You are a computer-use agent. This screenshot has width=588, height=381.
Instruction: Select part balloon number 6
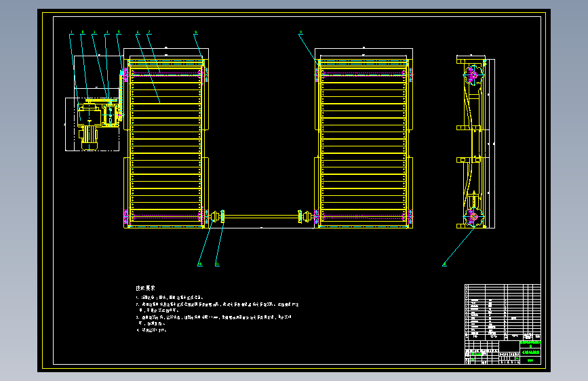(138, 33)
